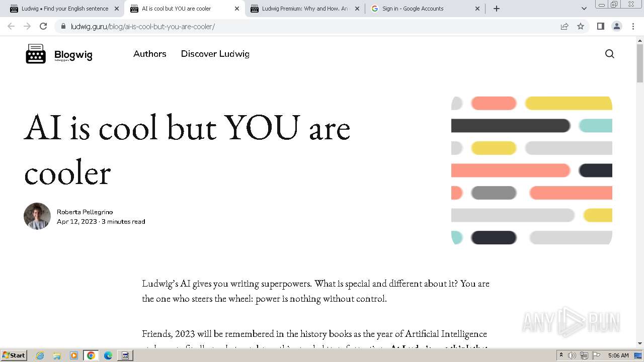Close the AI is cool tab
The image size is (644, 362).
pos(237,9)
